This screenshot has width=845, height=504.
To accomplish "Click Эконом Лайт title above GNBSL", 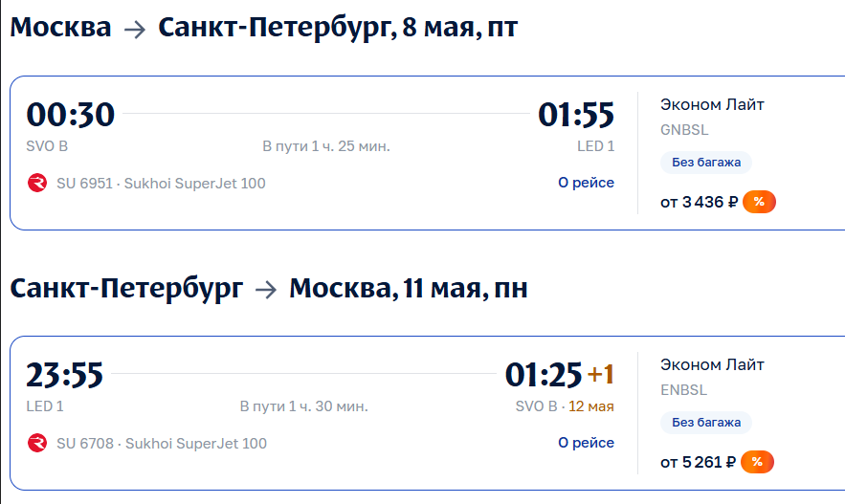I will click(712, 104).
